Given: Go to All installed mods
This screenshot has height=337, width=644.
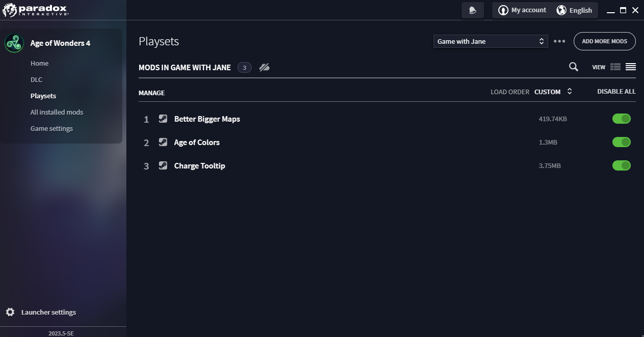Looking at the screenshot, I should tap(57, 112).
